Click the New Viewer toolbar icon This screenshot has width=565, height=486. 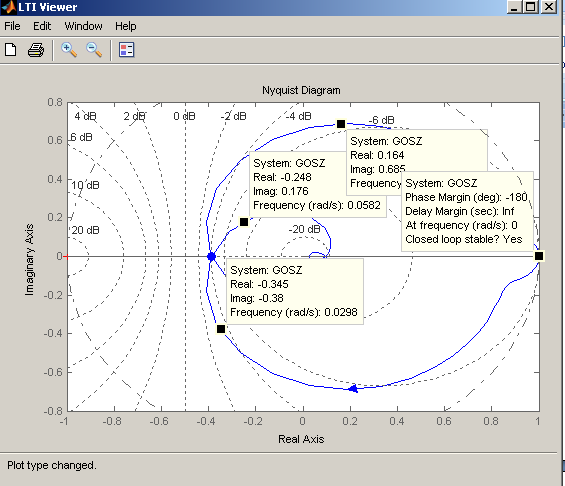click(x=10, y=50)
